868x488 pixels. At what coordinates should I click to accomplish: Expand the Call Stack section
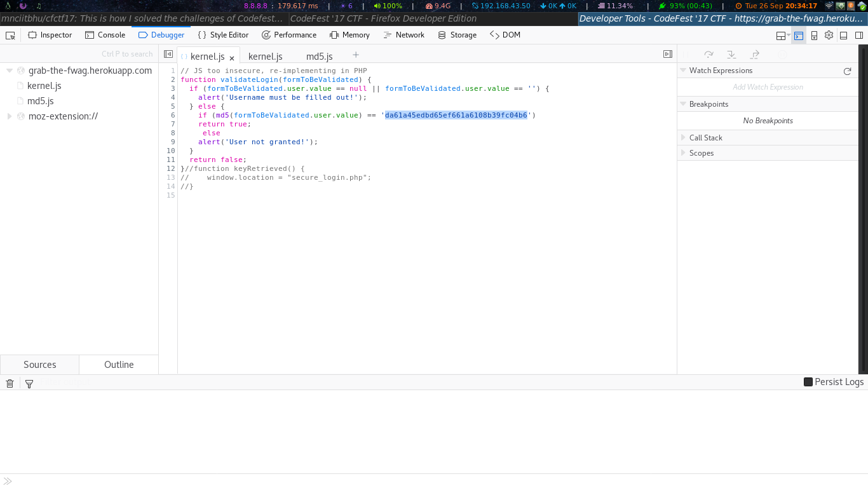point(683,138)
